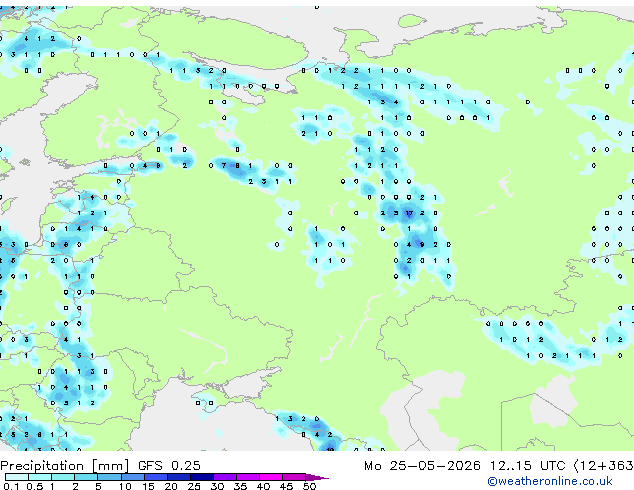The height and width of the screenshot is (490, 634).
Task: Click the purple arrow tip above 50
Action: 317,477
